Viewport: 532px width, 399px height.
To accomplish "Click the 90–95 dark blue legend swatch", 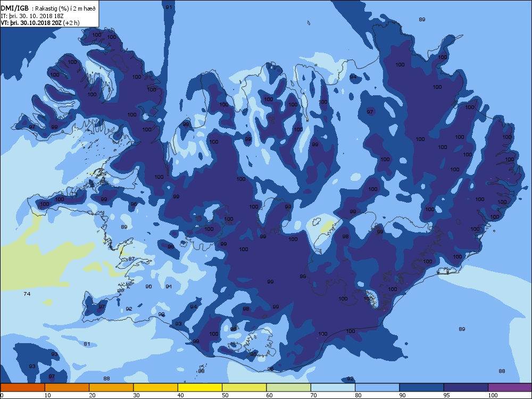I will 422,387.
